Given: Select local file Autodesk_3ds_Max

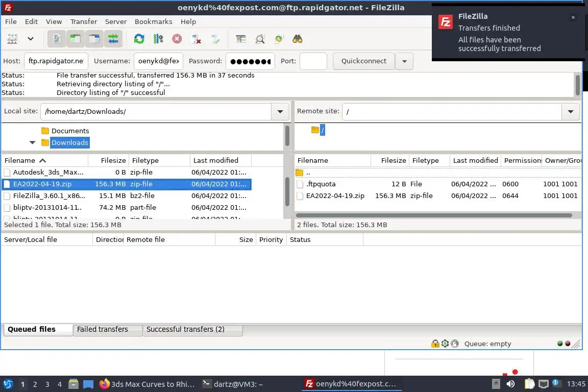Looking at the screenshot, I should tap(127, 172).
